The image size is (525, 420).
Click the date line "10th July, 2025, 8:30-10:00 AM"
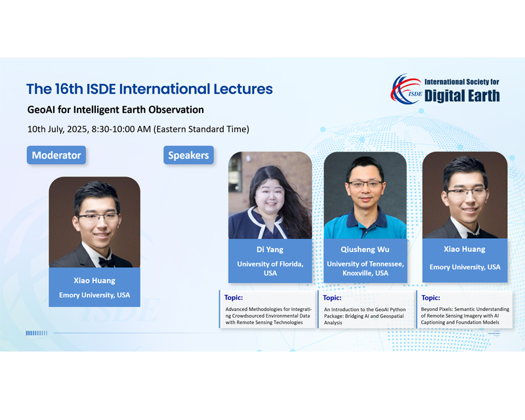click(89, 129)
